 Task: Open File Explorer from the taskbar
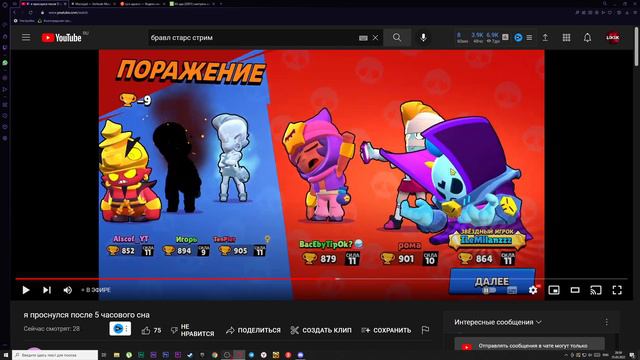pyautogui.click(x=116, y=355)
